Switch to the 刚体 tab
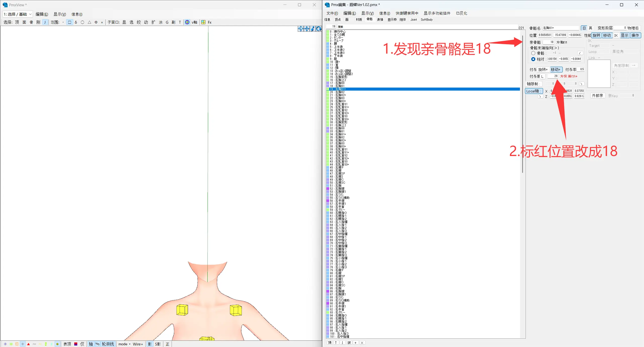Image resolution: width=644 pixels, height=347 pixels. 403,19
